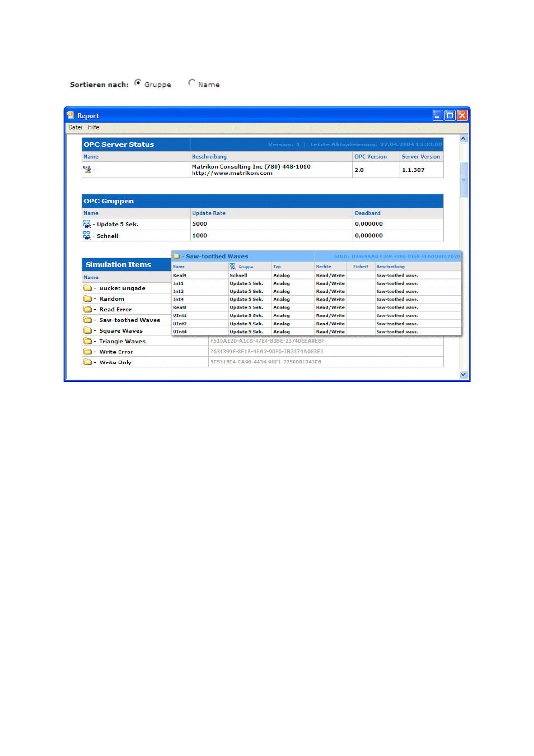Image resolution: width=534 pixels, height=756 pixels.
Task: Open Read Error simulation item
Action: 115,310
